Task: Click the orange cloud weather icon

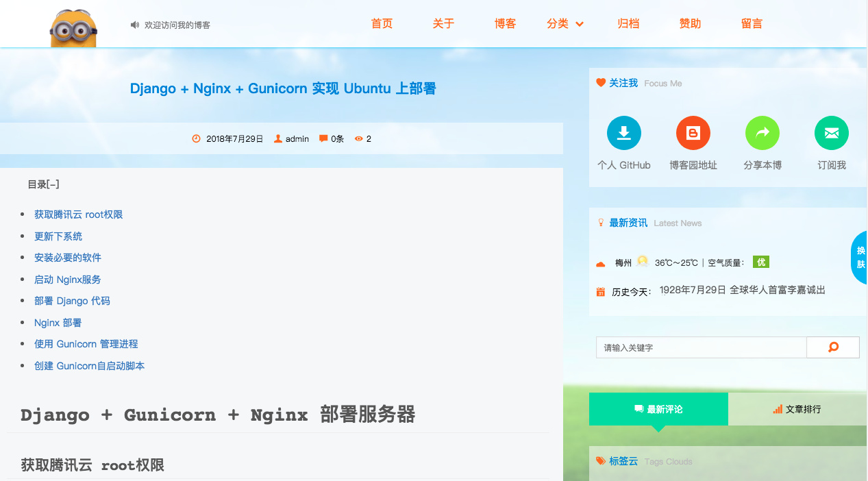Action: click(601, 264)
